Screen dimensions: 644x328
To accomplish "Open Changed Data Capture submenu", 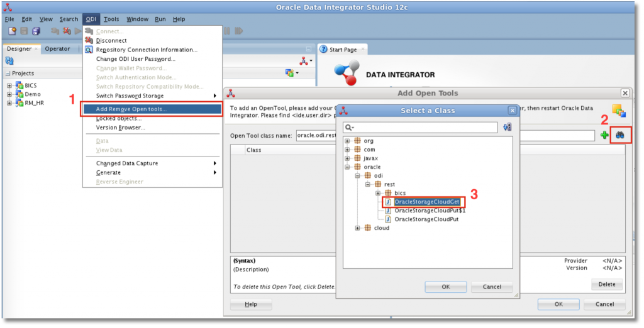I will point(152,163).
